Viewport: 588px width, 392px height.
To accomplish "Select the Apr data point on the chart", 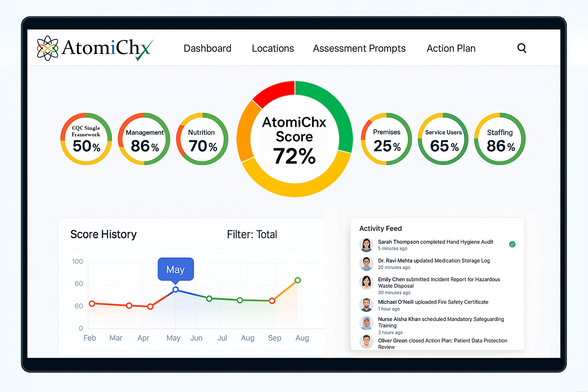I will 150,307.
